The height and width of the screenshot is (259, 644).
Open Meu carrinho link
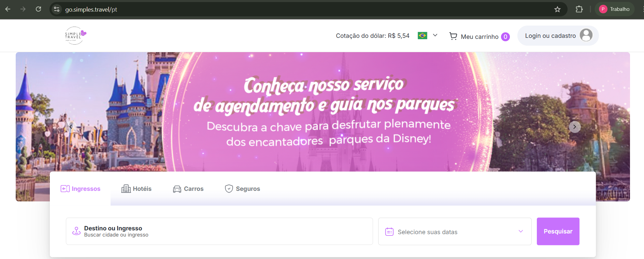(x=480, y=36)
